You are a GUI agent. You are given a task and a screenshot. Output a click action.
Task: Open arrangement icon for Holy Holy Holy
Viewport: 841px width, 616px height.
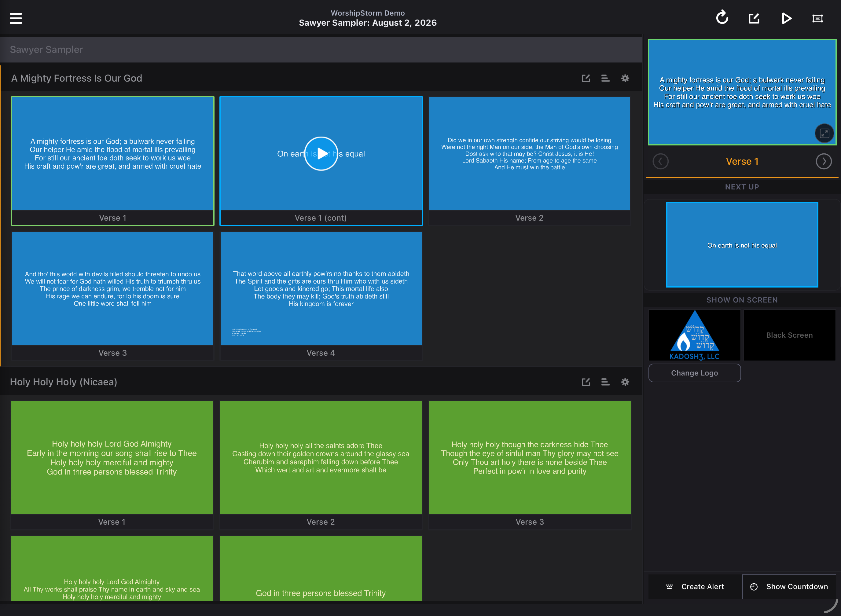click(x=605, y=382)
